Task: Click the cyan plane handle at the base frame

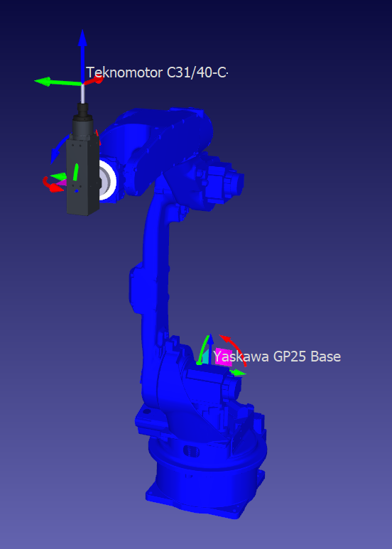Action: pyautogui.click(x=205, y=357)
